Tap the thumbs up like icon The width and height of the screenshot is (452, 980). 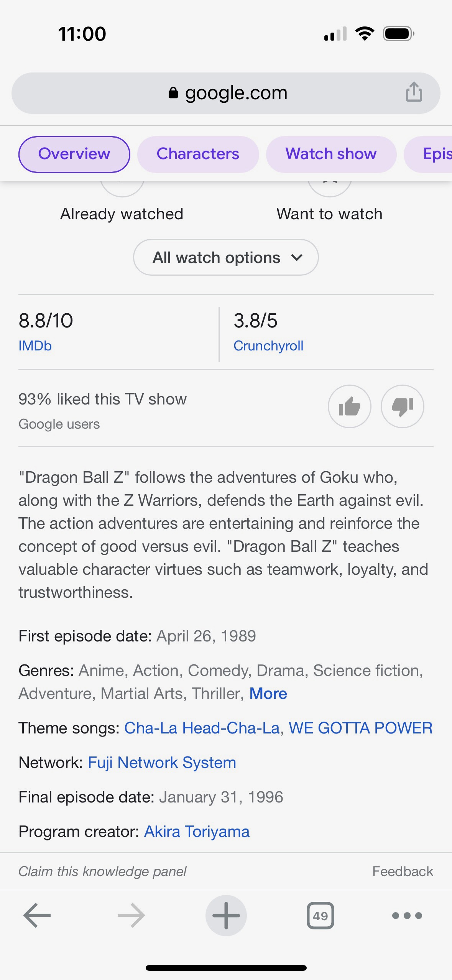pyautogui.click(x=349, y=406)
